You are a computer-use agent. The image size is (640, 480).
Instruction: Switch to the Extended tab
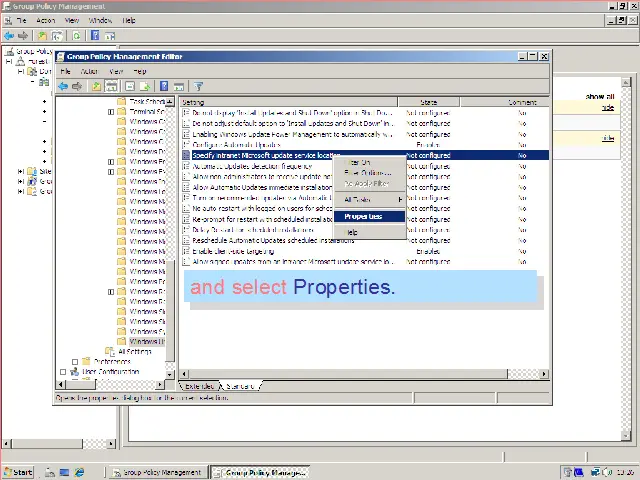point(200,386)
